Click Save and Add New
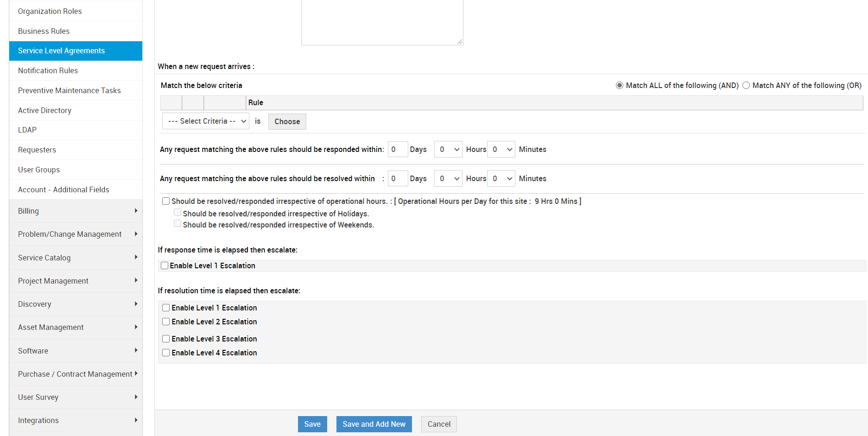The height and width of the screenshot is (436, 868). pos(374,424)
